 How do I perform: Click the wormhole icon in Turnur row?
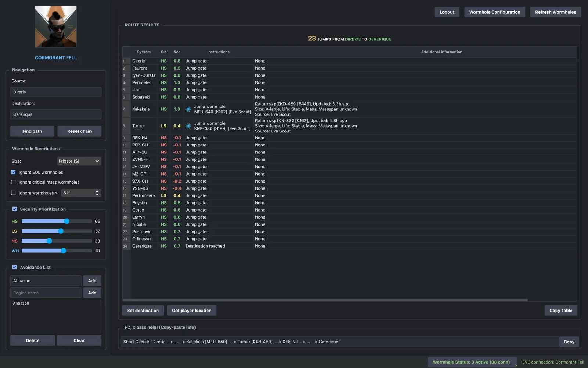click(188, 126)
